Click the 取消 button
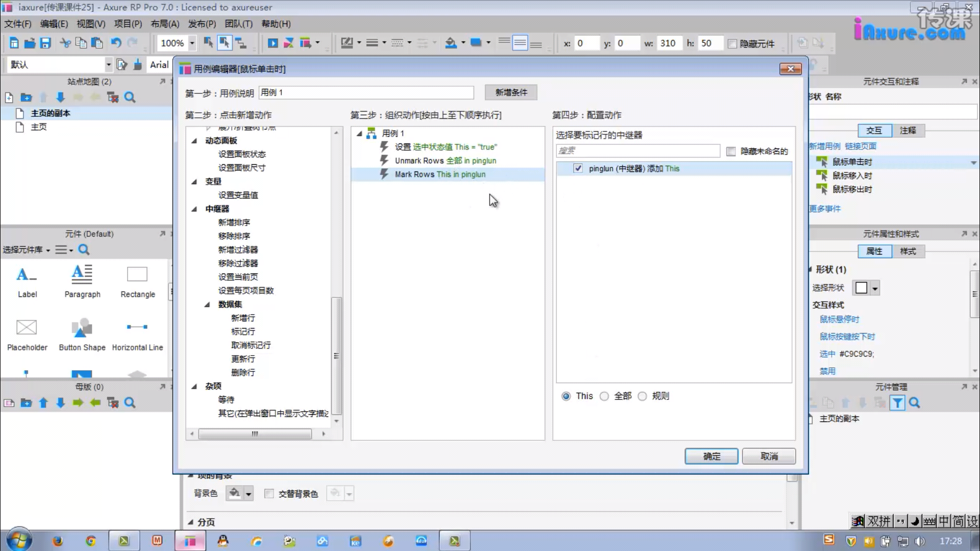The image size is (980, 551). (x=769, y=457)
